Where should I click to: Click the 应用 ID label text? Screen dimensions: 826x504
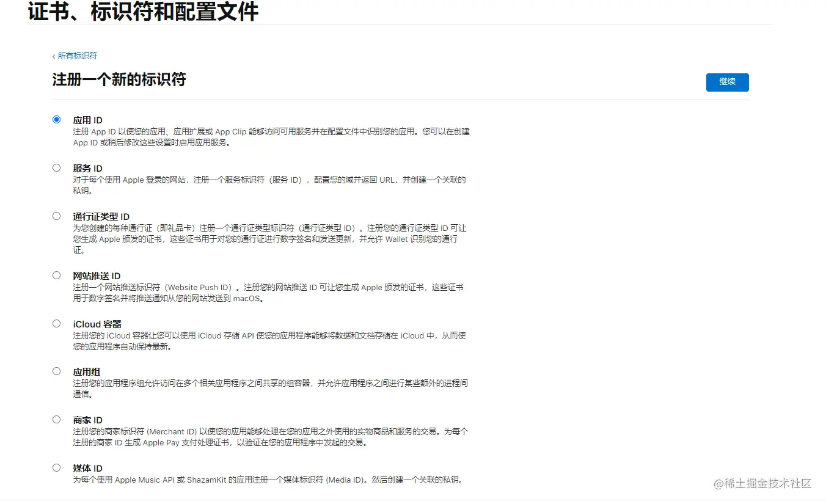tap(87, 120)
